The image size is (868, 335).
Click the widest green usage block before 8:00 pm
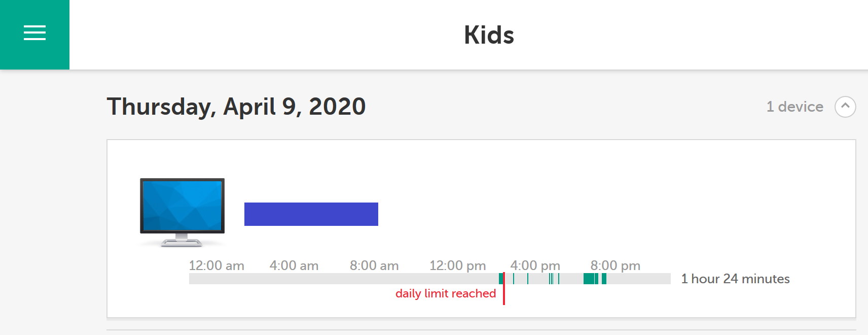point(589,279)
